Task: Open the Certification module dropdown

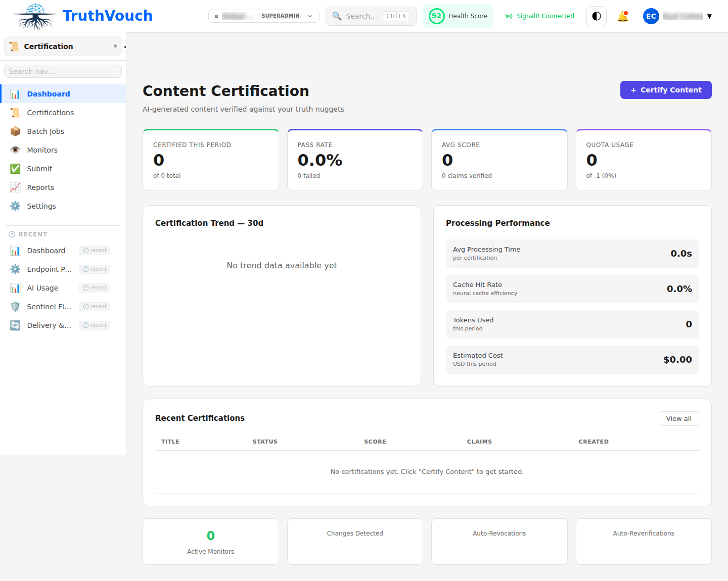Action: tap(115, 46)
